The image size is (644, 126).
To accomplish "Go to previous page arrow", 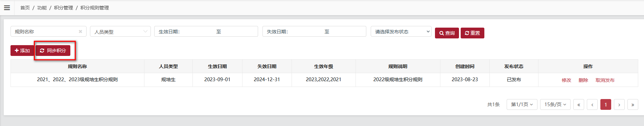I will (x=592, y=105).
